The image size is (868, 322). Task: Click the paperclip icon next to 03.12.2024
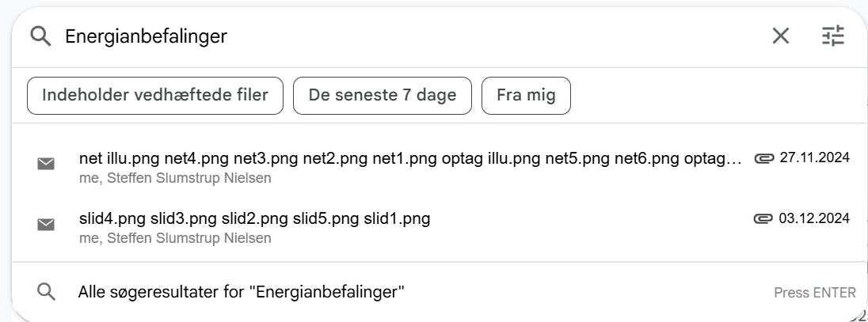coord(763,218)
